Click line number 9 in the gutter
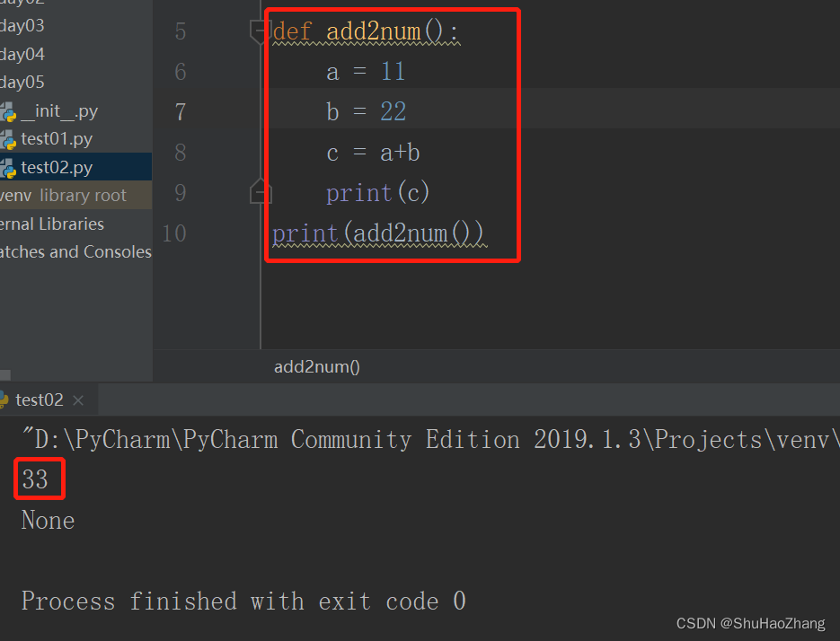Image resolution: width=840 pixels, height=641 pixels. 181,193
